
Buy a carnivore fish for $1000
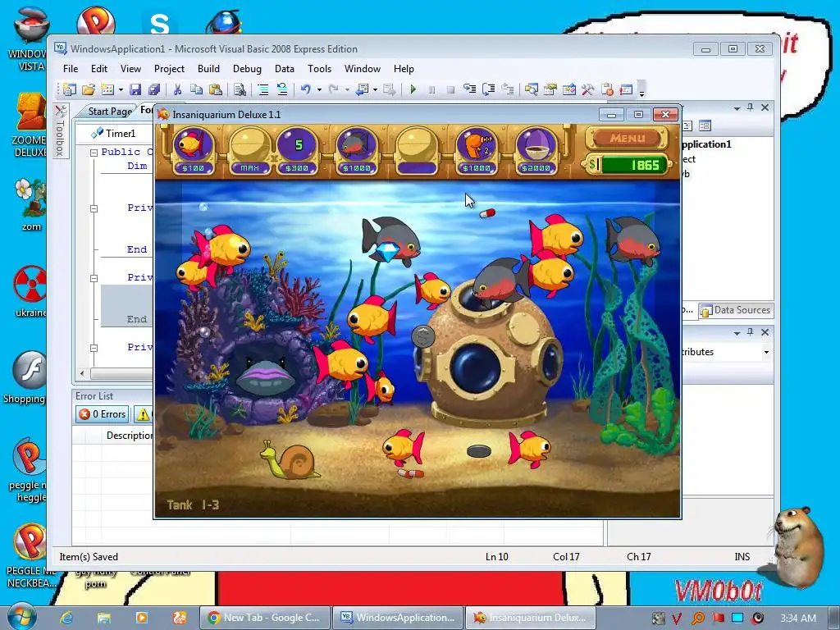coord(357,150)
